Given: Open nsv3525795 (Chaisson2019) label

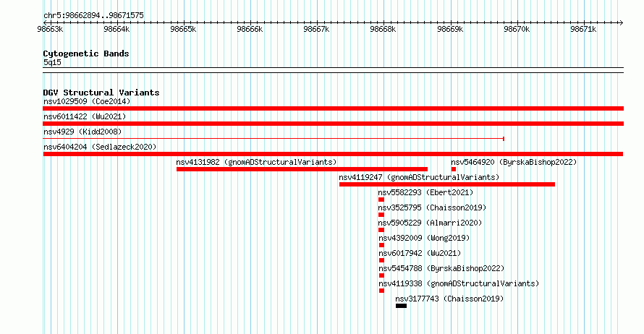Looking at the screenshot, I should tap(432, 207).
